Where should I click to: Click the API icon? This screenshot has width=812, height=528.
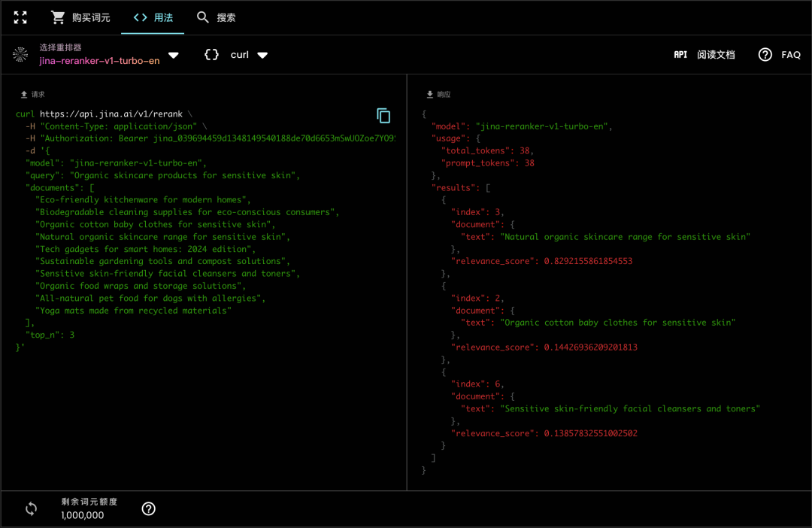[x=680, y=55]
